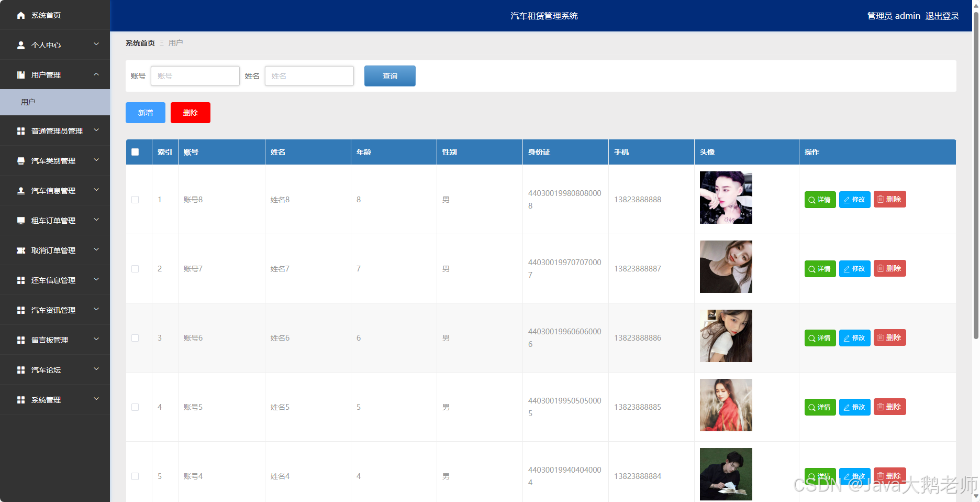Check the row checkbox for 账号7

135,269
